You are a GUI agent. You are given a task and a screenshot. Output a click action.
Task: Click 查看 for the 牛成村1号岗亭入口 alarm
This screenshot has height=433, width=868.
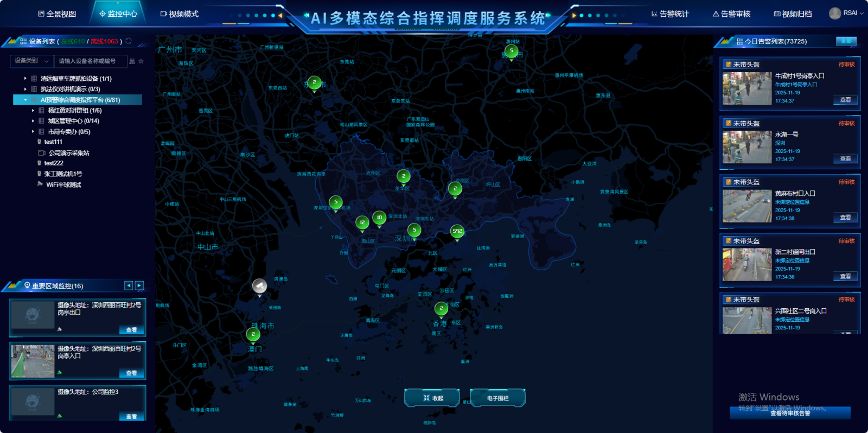click(845, 100)
